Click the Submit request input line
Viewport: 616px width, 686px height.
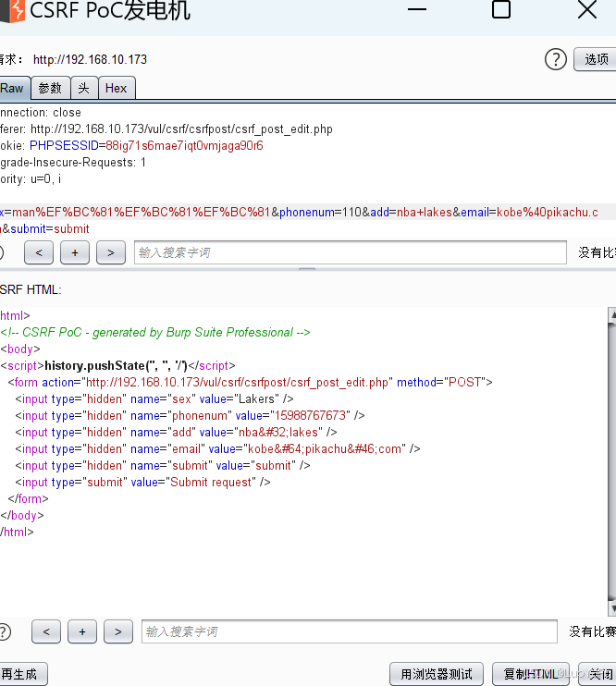coord(142,482)
